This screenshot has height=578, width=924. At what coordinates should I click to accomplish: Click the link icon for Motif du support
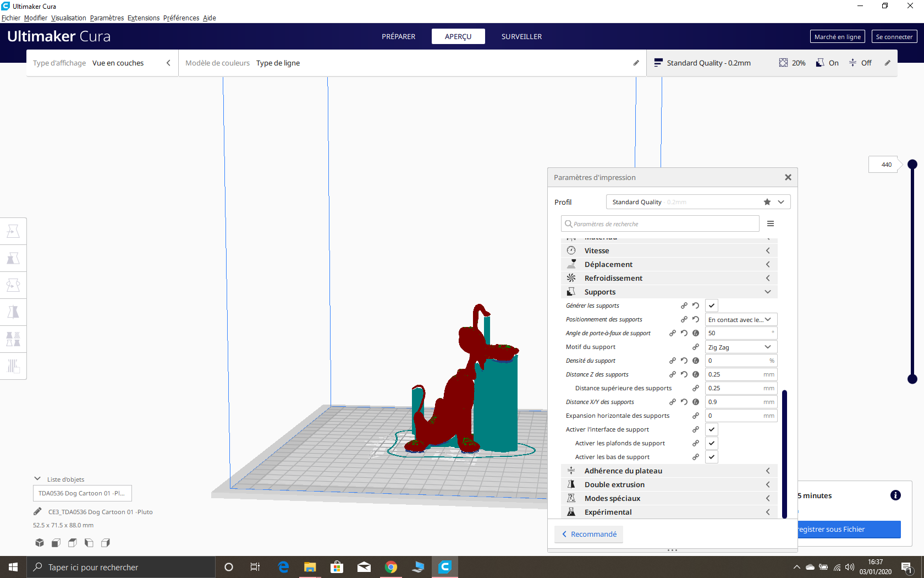click(x=696, y=347)
